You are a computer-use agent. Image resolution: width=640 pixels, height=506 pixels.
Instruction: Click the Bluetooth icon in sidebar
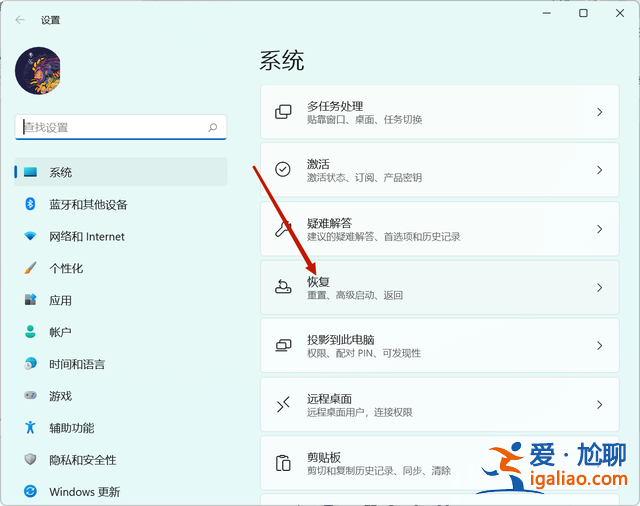tap(30, 204)
